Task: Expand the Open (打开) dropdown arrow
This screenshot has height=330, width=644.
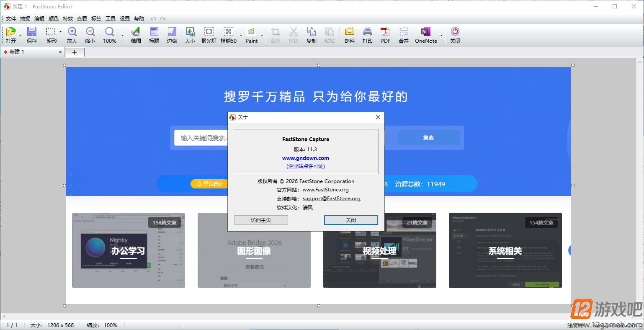Action: pos(20,35)
